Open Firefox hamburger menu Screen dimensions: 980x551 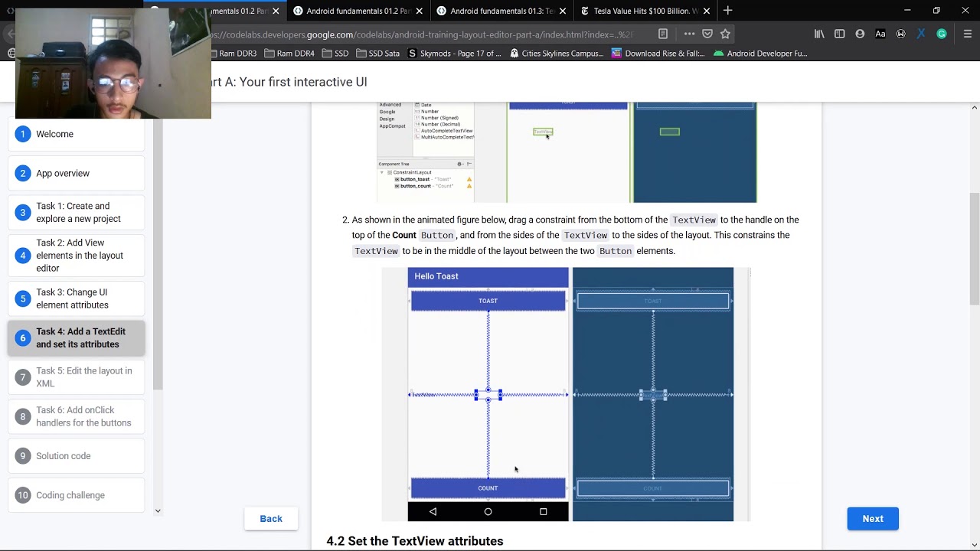968,34
